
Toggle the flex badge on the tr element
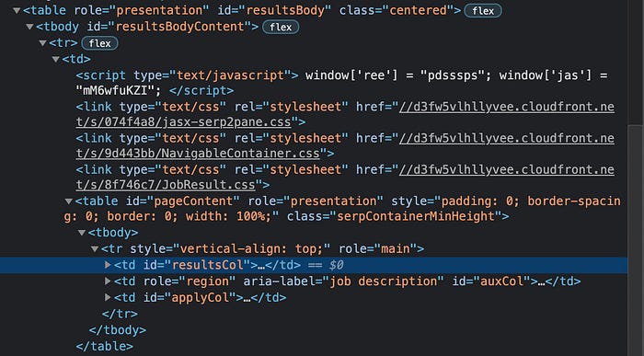pyautogui.click(x=99, y=43)
